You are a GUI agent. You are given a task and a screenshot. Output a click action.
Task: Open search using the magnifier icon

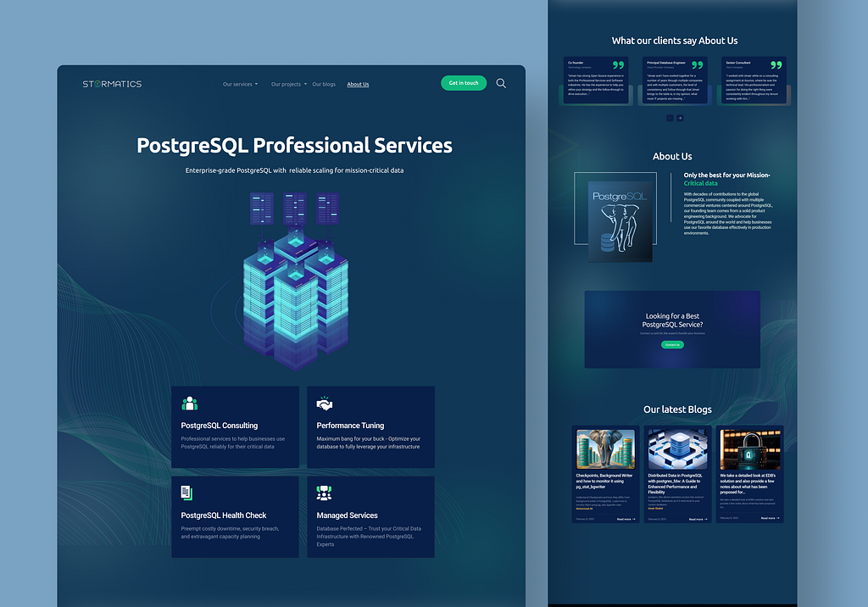click(501, 83)
